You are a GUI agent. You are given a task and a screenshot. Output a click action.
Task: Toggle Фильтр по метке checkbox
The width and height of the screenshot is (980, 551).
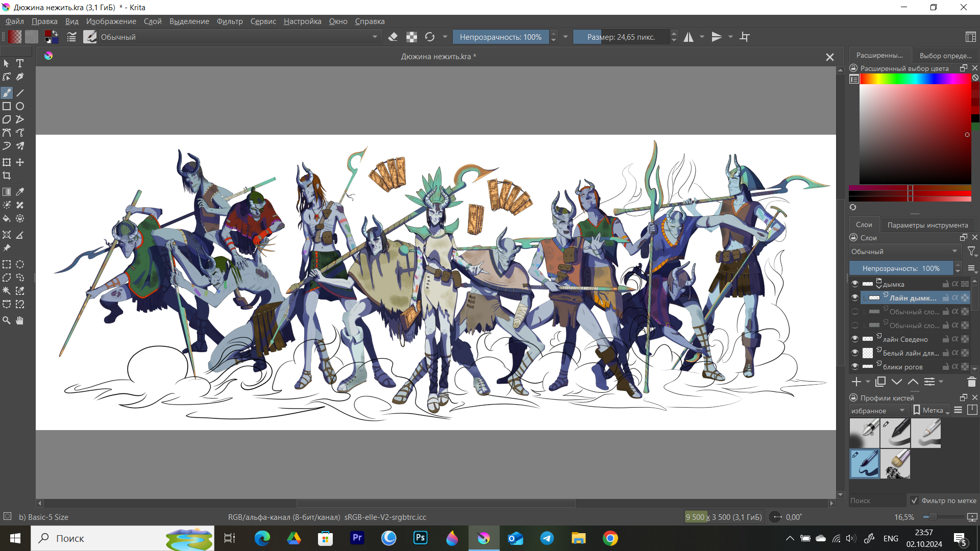[914, 500]
